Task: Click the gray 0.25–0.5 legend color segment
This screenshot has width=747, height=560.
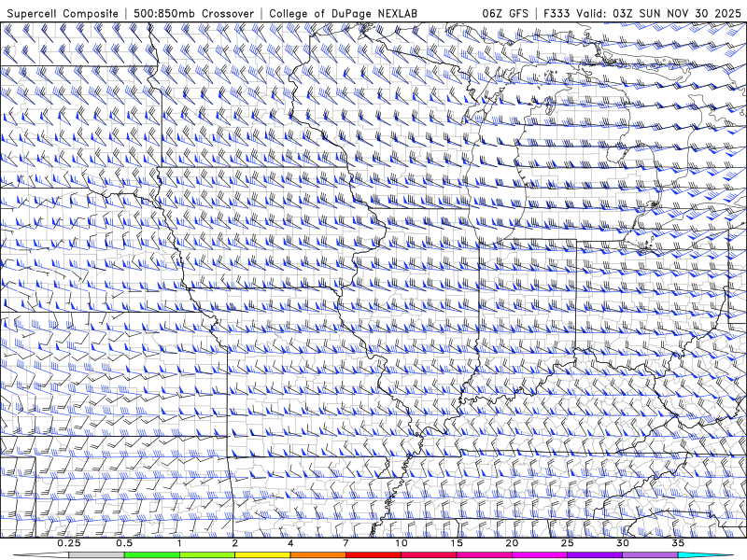Action: tap(96, 555)
